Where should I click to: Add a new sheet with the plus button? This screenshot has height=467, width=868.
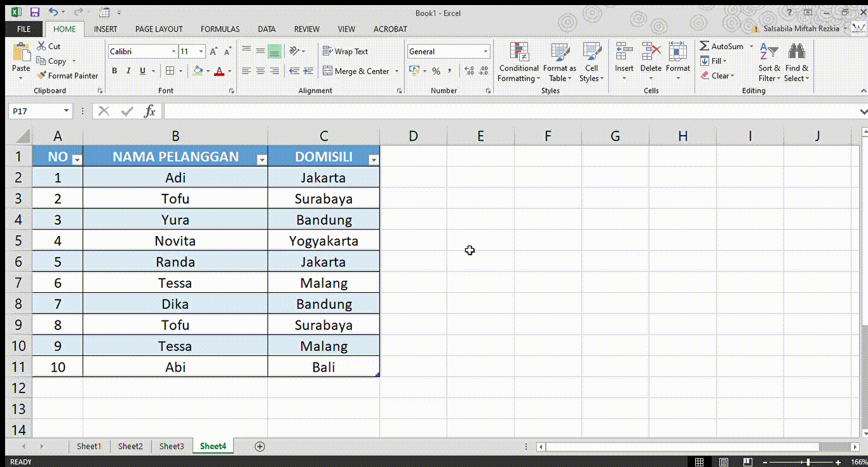point(259,446)
